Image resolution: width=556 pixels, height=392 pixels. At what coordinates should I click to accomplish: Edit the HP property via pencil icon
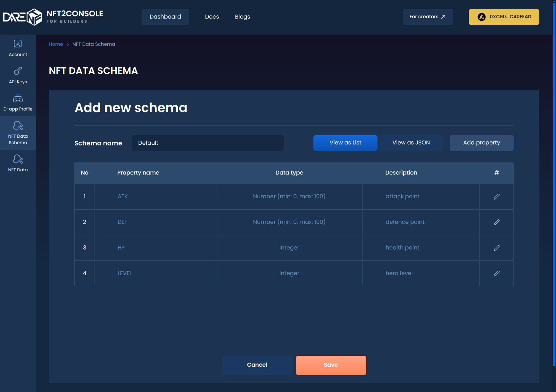pos(496,248)
